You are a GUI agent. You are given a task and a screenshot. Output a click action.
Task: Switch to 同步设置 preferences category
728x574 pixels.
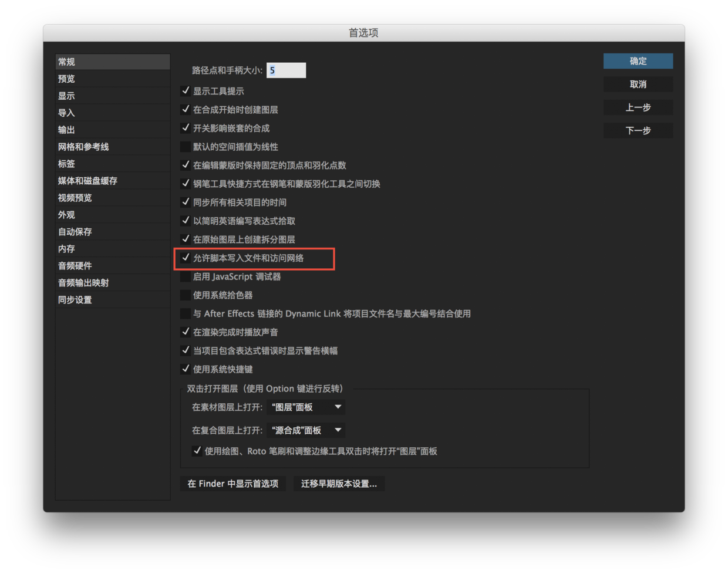point(113,300)
